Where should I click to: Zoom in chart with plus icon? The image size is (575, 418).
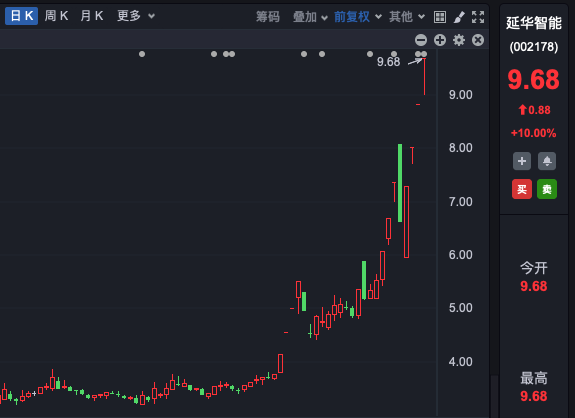(440, 40)
